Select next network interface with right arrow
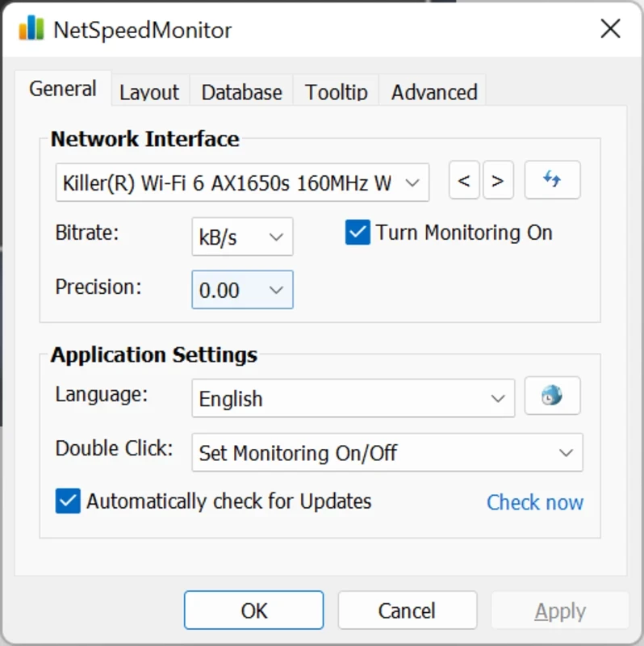This screenshot has width=644, height=646. 498,181
